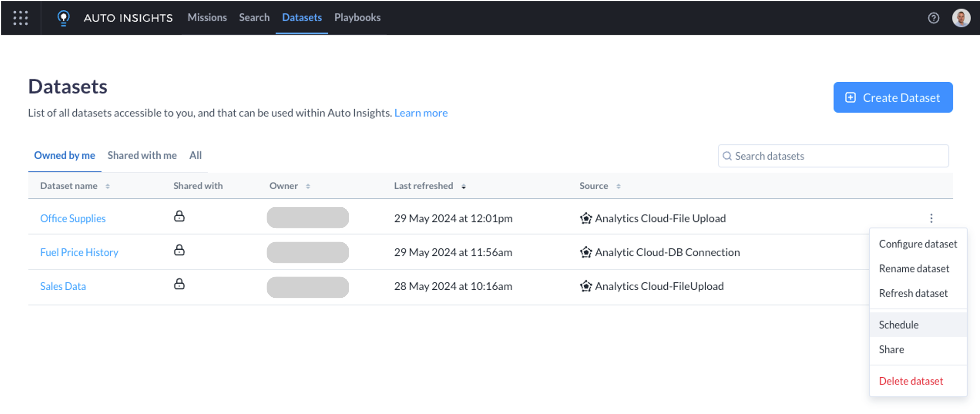Screen dimensions: 980x414
Task: Click the help circle icon
Action: click(x=934, y=17)
